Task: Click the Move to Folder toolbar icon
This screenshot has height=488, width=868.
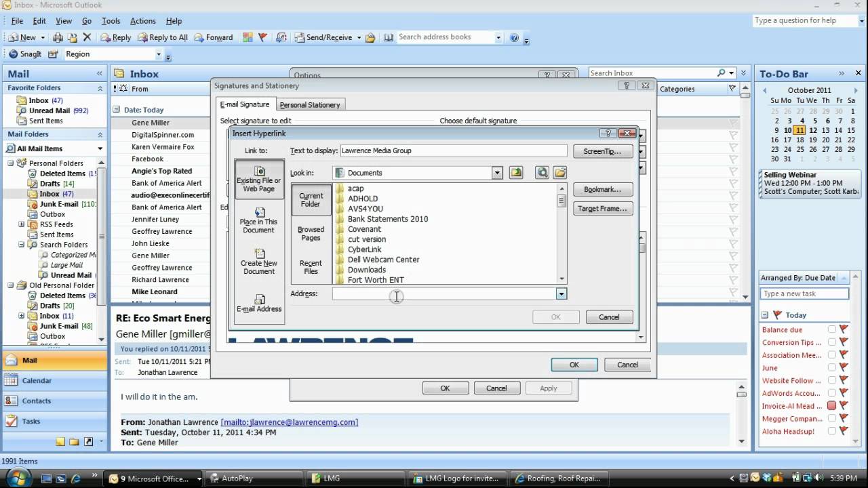Action: [x=72, y=38]
